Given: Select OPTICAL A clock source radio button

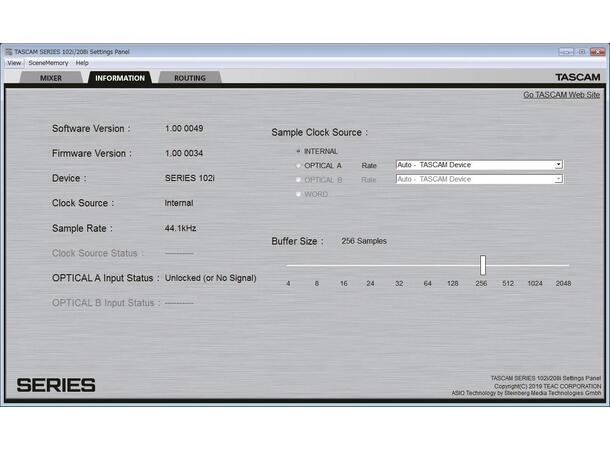Looking at the screenshot, I should click(x=299, y=166).
